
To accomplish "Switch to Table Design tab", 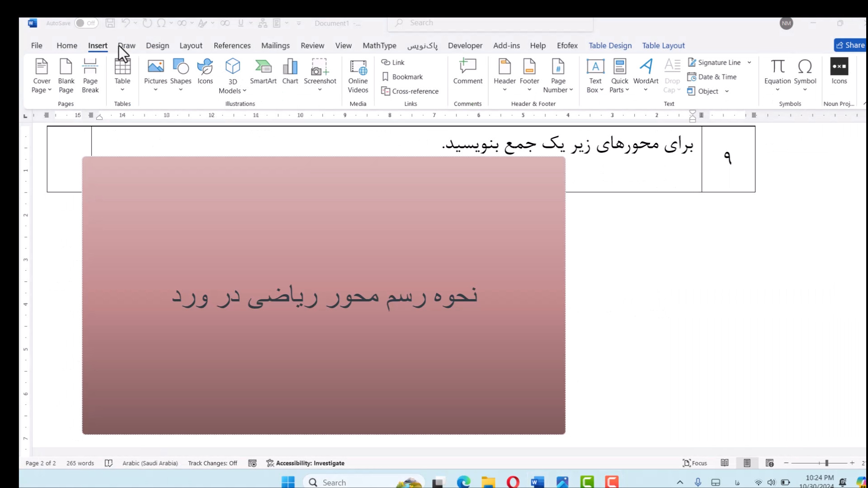I will click(x=610, y=46).
